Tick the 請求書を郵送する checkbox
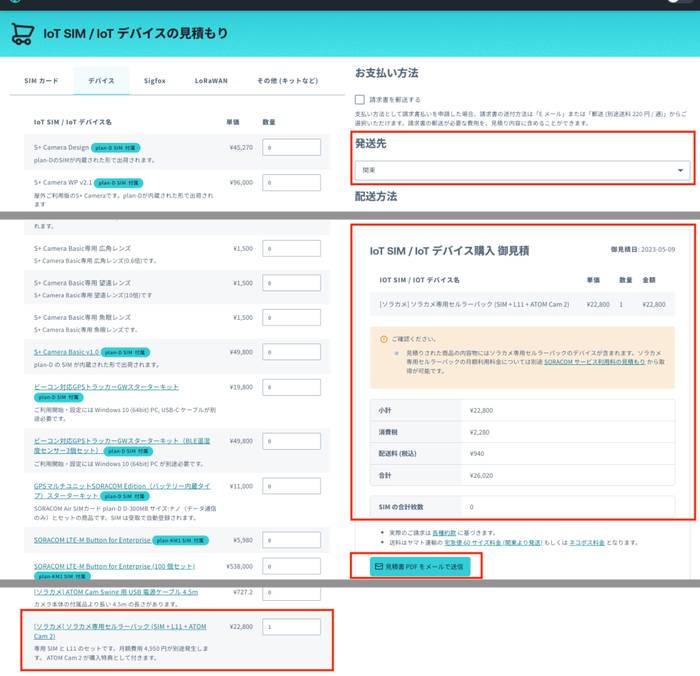Viewport: 700px width, 676px height. [360, 99]
